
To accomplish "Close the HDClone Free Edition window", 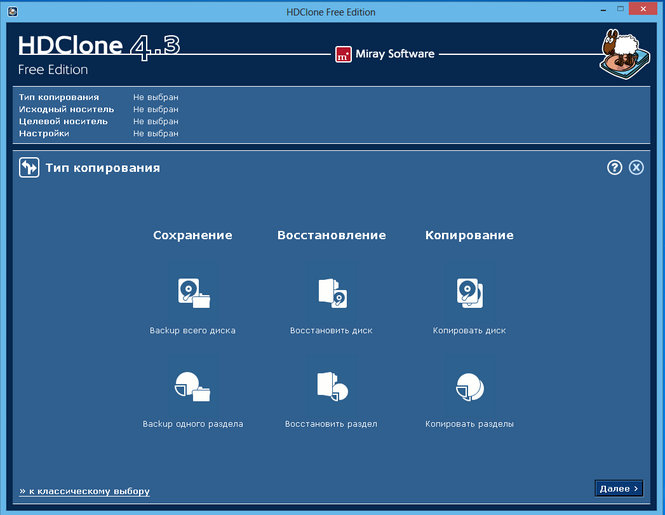I will pos(644,9).
